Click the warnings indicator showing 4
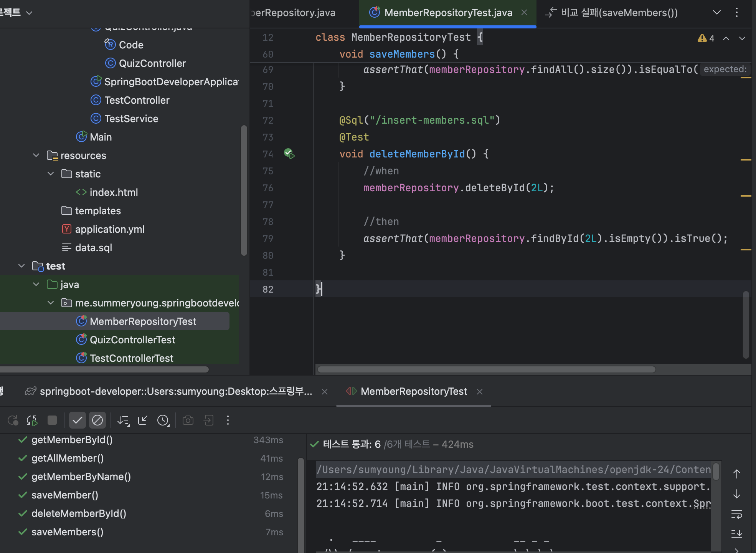 706,38
